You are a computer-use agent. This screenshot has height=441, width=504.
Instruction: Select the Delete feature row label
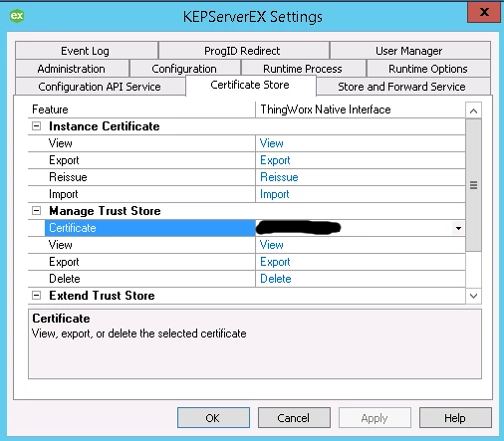tap(65, 279)
